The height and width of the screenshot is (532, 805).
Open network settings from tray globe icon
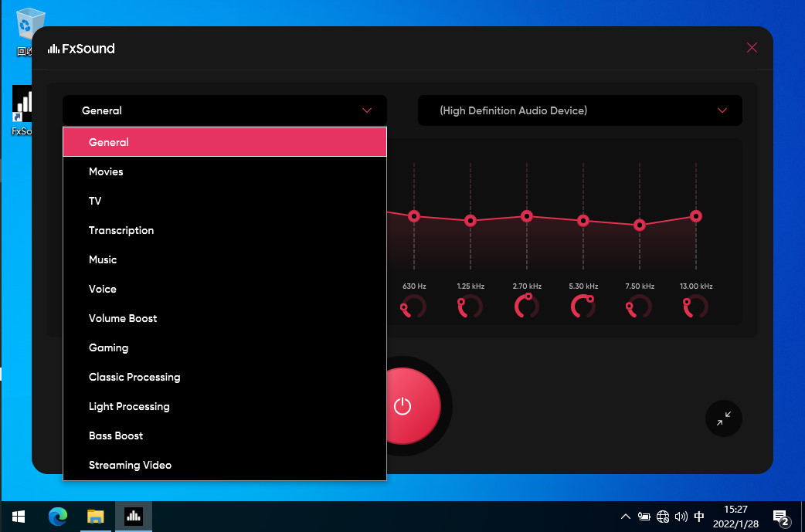[663, 517]
